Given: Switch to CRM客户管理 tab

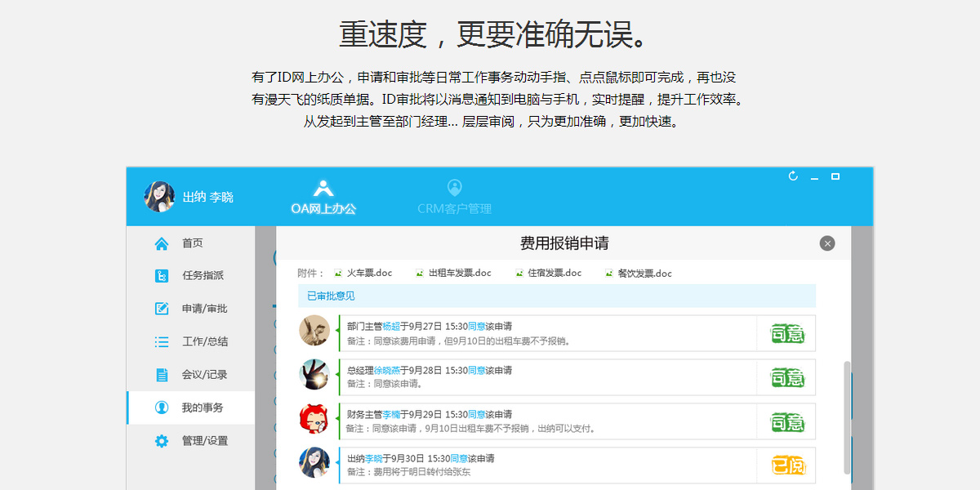Looking at the screenshot, I should 454,198.
